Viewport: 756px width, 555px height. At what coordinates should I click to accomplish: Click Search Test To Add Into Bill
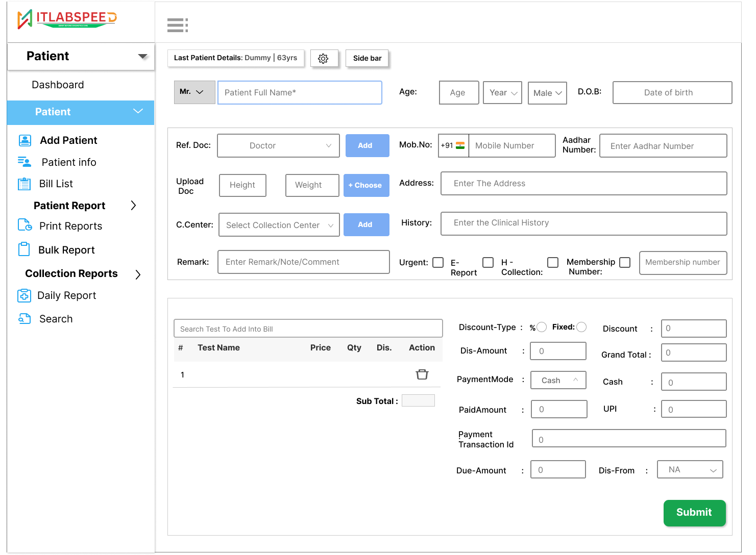[308, 329]
